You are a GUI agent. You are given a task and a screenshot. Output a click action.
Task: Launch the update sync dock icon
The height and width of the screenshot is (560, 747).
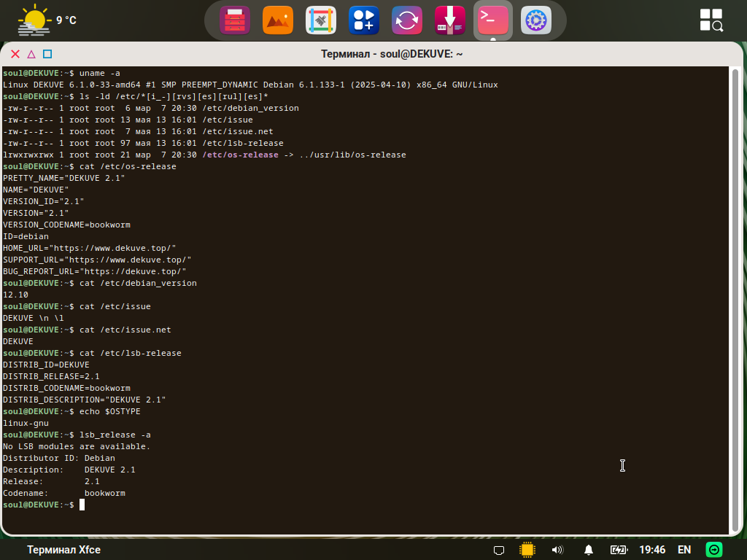[x=406, y=20]
